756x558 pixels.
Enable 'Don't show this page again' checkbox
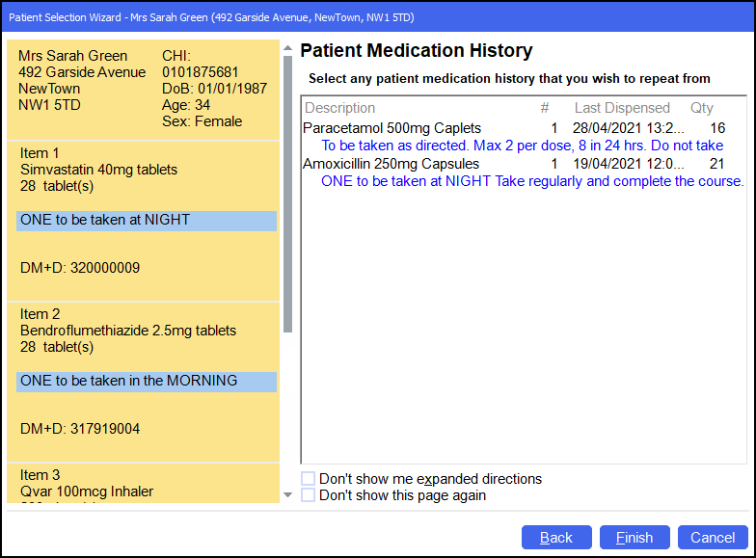(309, 495)
